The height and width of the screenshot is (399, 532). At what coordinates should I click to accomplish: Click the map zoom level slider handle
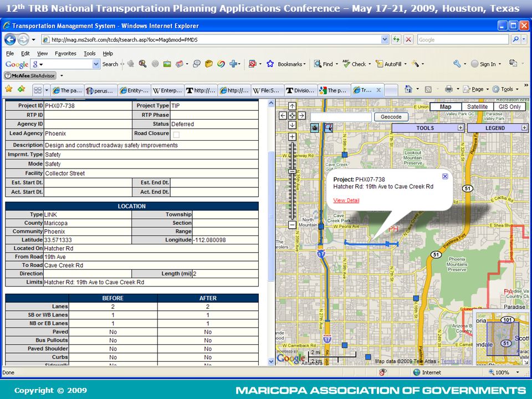pyautogui.click(x=292, y=172)
